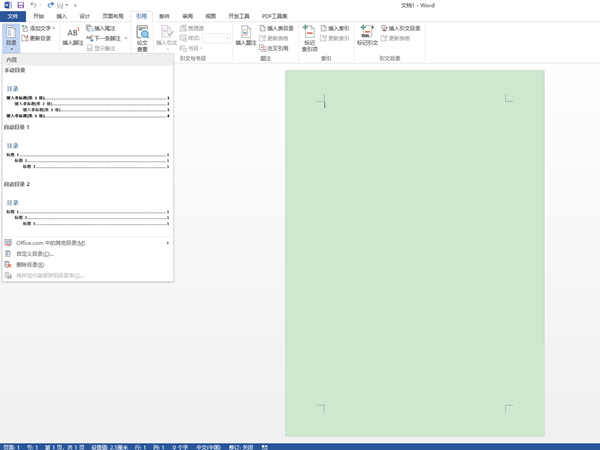Expand 下一条脚注 (Next Footnote) dropdown arrow
The image size is (600, 450).
pyautogui.click(x=126, y=38)
